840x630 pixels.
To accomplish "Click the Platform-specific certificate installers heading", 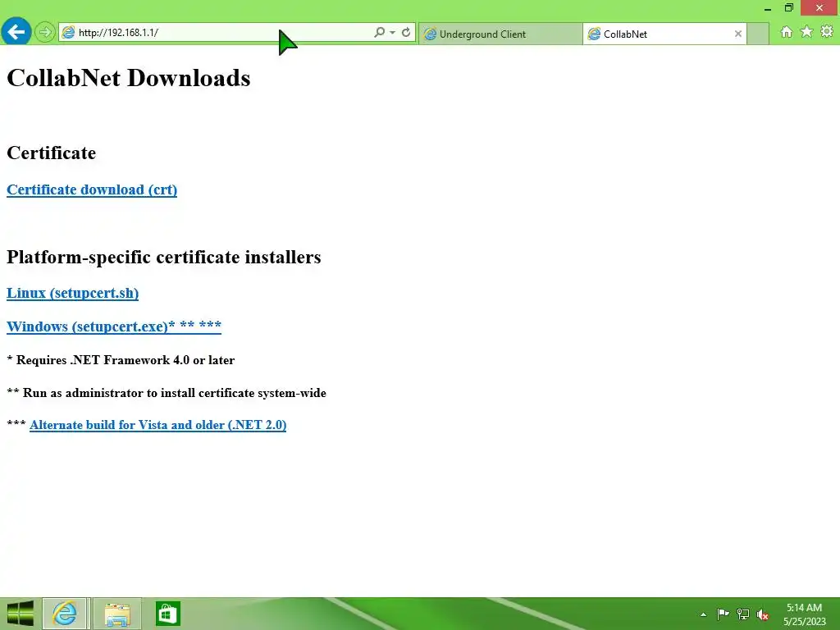I will tap(163, 257).
